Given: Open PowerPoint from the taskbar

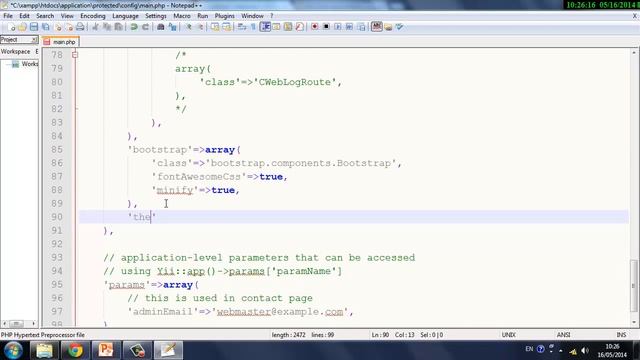Looking at the screenshot, I should point(106,350).
